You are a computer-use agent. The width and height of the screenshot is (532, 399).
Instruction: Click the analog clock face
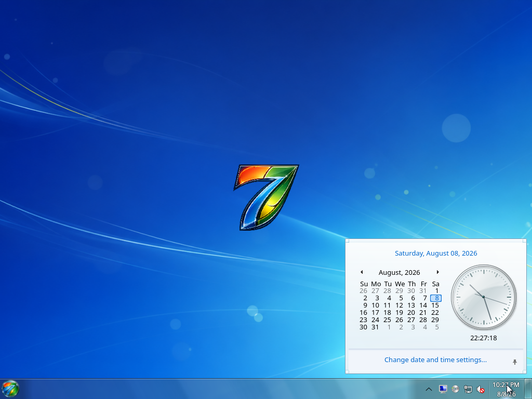point(484,297)
